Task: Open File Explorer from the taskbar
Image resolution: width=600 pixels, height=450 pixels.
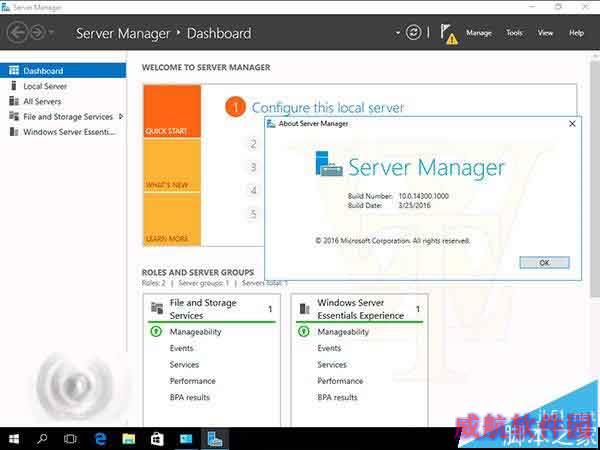Action: [129, 439]
